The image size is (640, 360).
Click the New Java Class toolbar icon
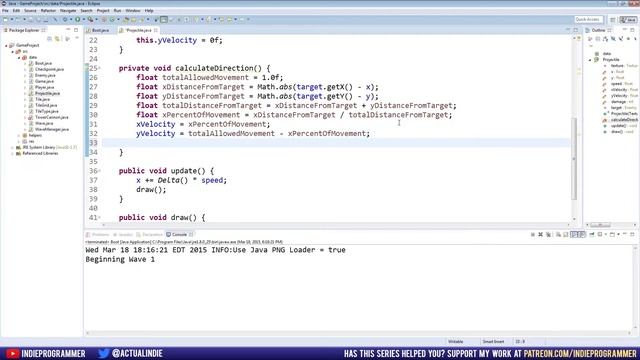click(x=112, y=19)
